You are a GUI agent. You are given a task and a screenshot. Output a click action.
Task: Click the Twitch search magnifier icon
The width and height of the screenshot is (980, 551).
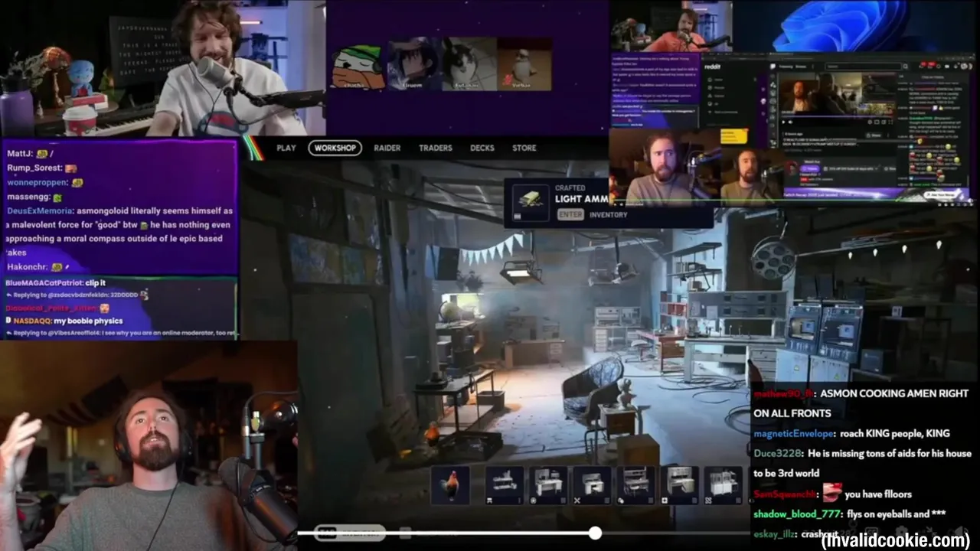[x=905, y=67]
